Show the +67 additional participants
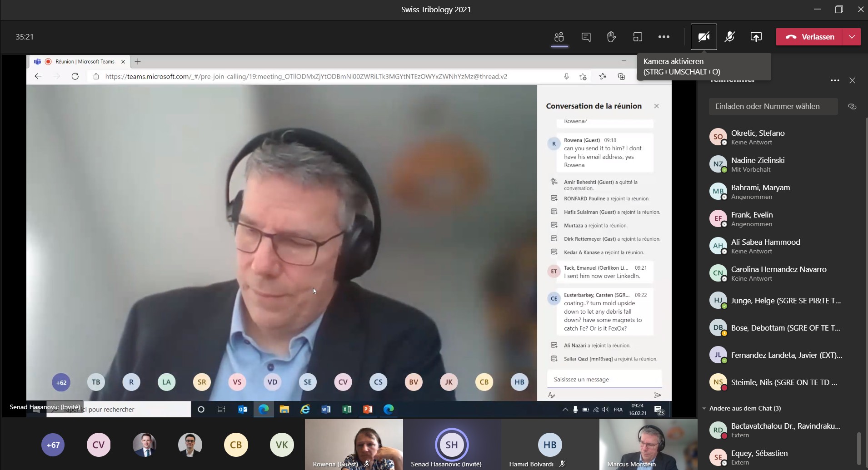 pyautogui.click(x=53, y=445)
